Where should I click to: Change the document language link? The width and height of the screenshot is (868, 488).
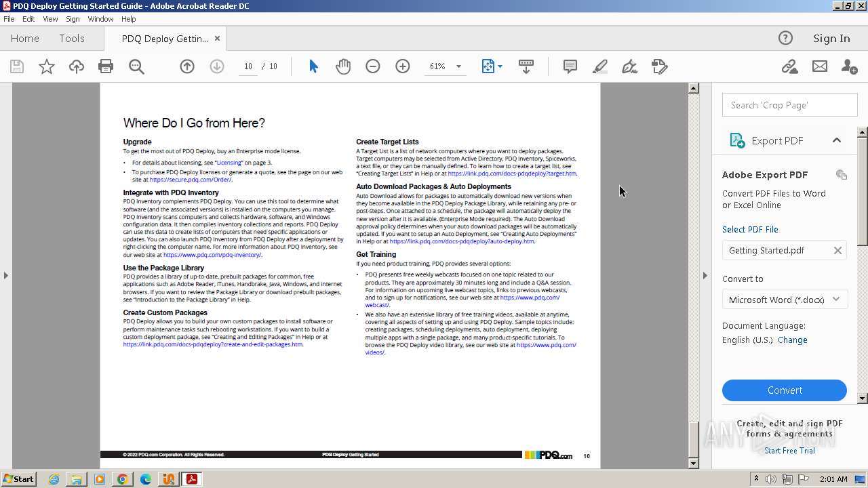[793, 340]
